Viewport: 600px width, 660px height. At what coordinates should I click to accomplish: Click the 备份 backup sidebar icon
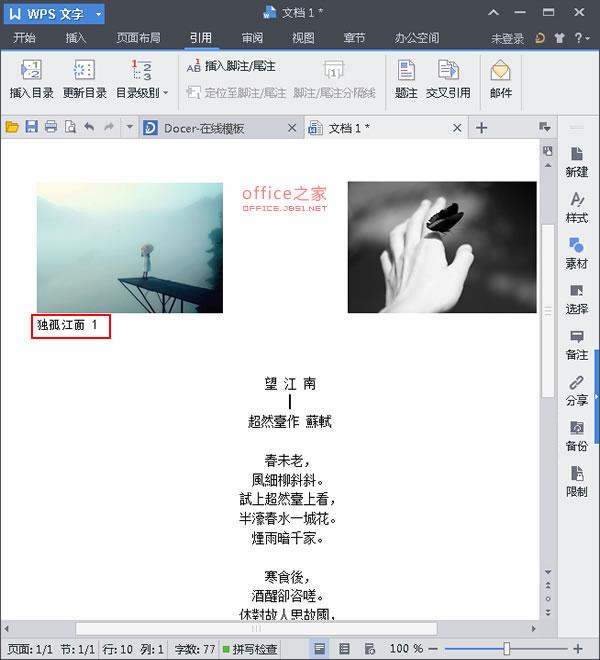[576, 436]
